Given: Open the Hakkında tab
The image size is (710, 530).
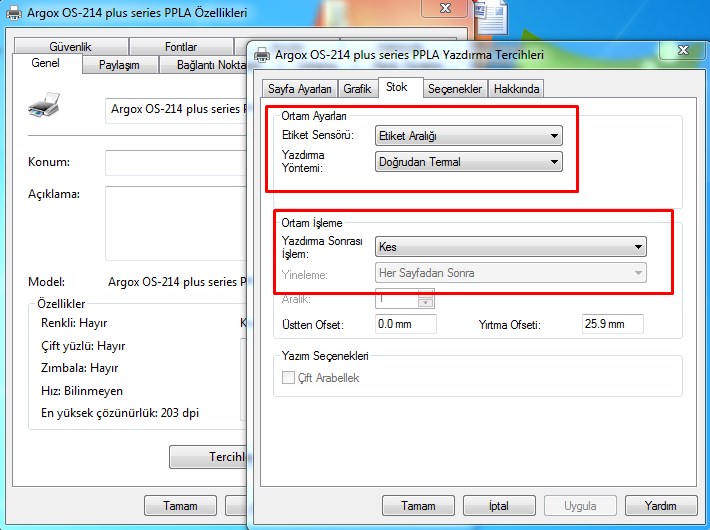Looking at the screenshot, I should tap(516, 89).
